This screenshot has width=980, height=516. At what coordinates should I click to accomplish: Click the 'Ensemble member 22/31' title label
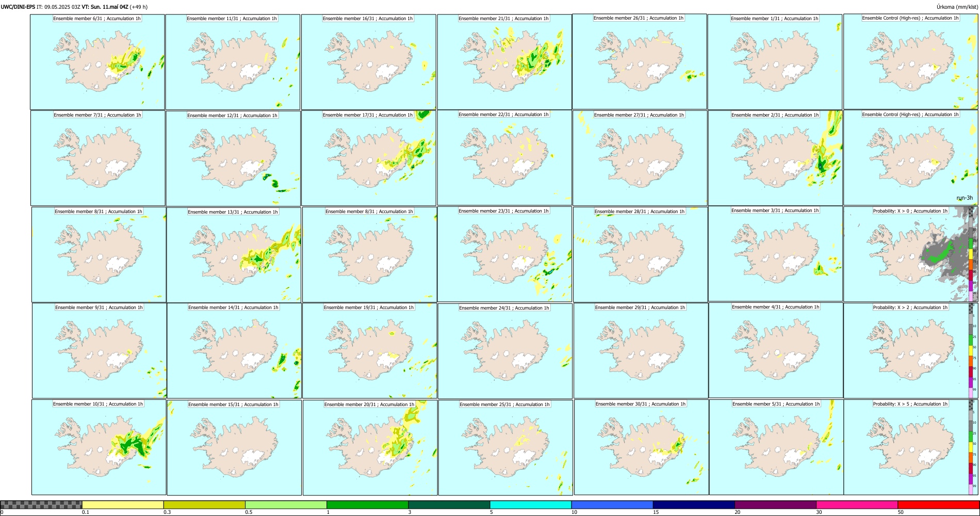(x=503, y=115)
